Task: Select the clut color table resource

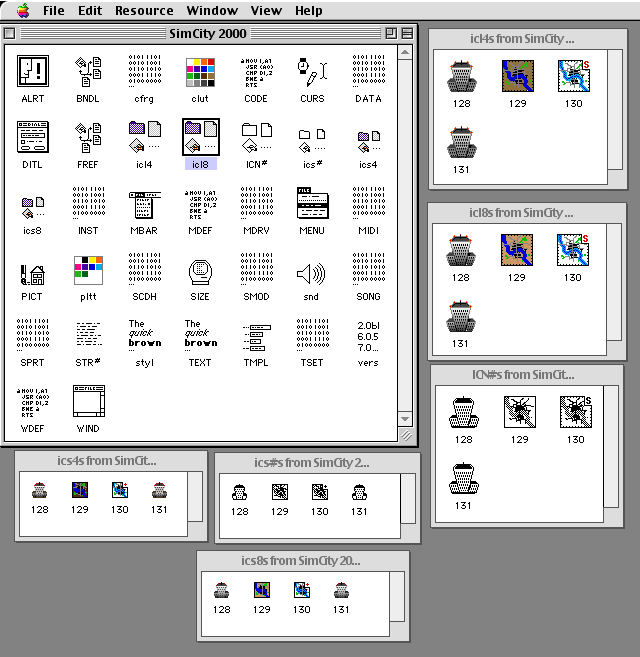Action: (x=200, y=72)
